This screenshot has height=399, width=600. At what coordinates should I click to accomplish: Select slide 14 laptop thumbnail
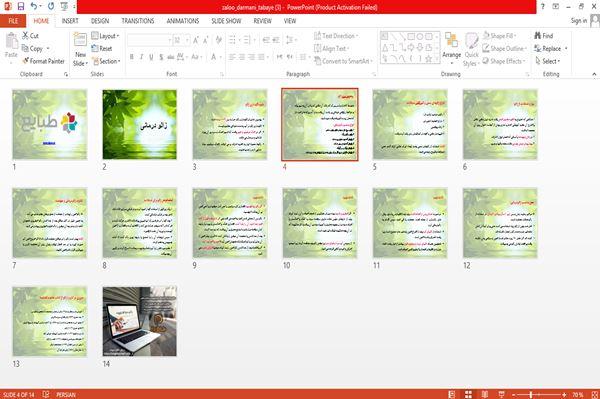pos(140,321)
